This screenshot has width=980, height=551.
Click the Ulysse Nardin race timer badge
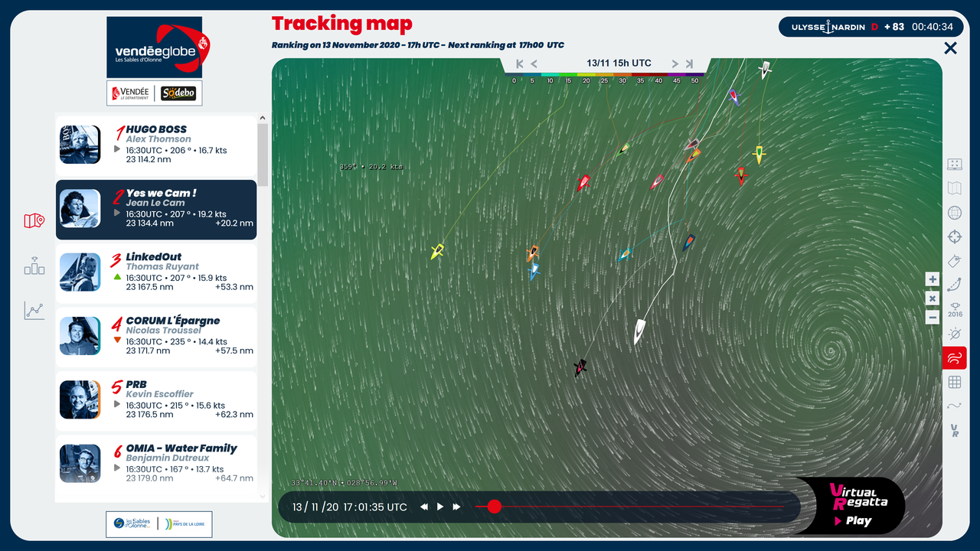(x=870, y=27)
